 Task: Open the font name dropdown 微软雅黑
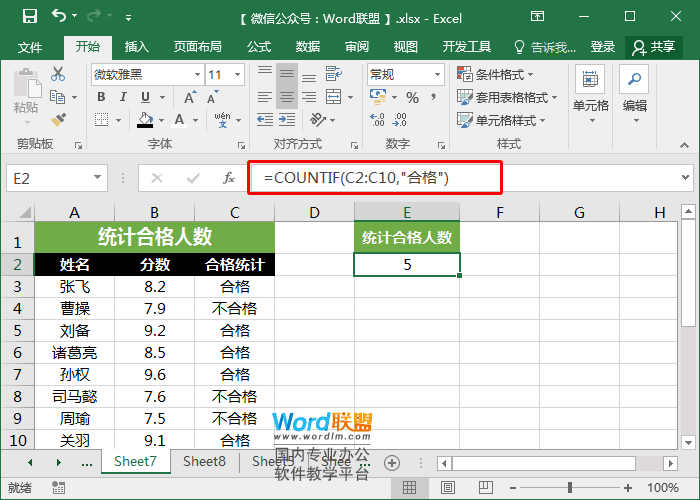[x=197, y=75]
